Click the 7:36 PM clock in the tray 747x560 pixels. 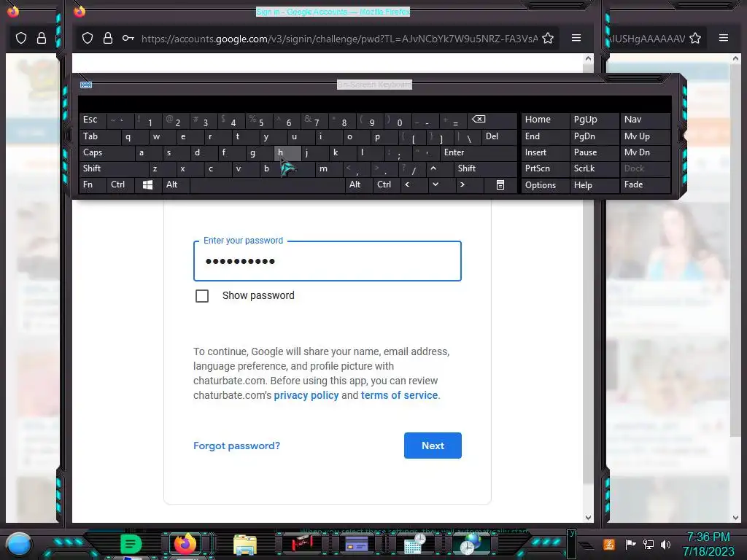pos(708,537)
